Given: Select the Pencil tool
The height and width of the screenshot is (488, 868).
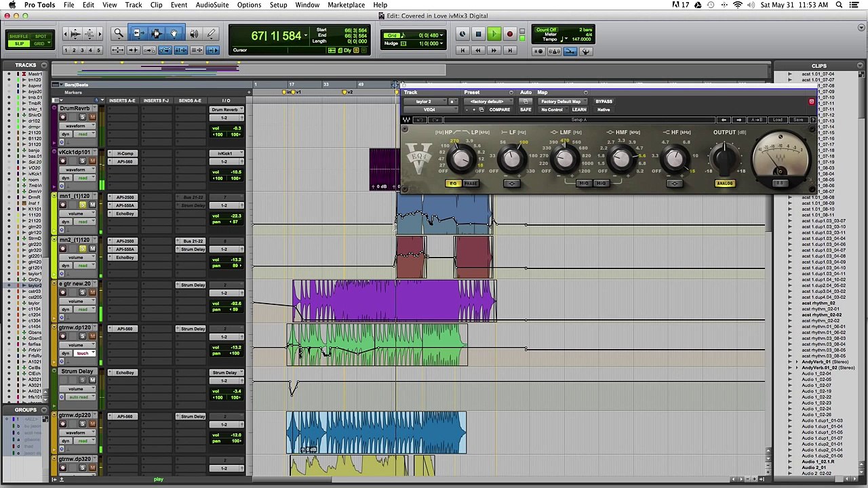Looking at the screenshot, I should click(x=211, y=33).
